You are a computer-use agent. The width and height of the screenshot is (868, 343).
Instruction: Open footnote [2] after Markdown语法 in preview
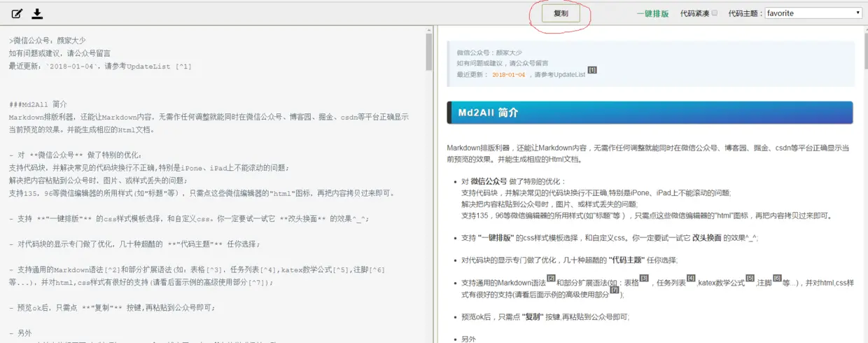tap(551, 278)
